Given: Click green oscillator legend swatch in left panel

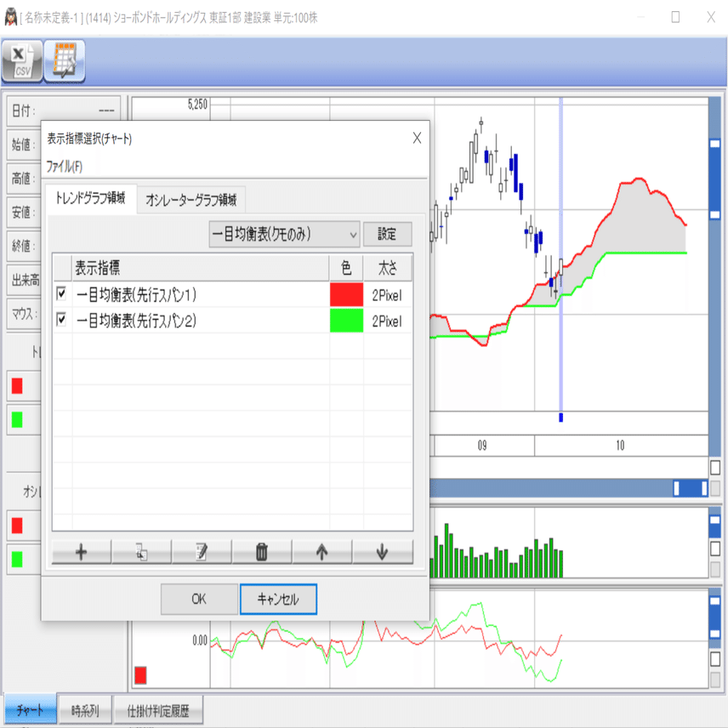Looking at the screenshot, I should coord(17,560).
